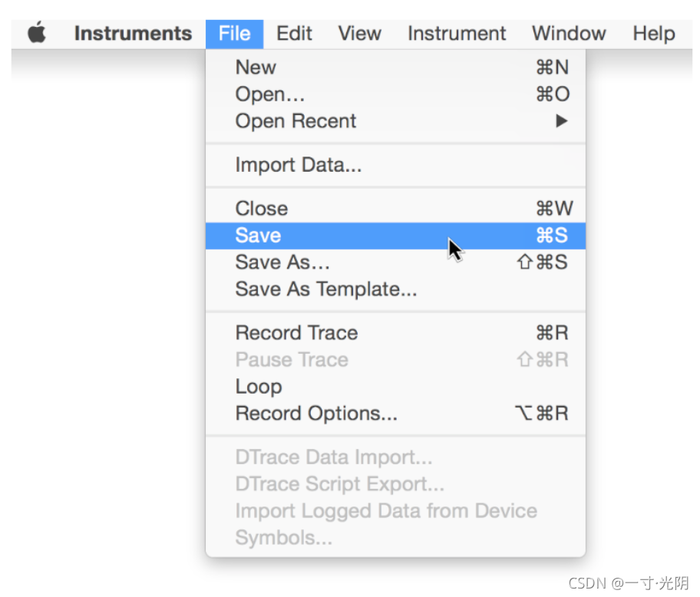Open the View menu
The height and width of the screenshot is (597, 700).
pyautogui.click(x=359, y=34)
